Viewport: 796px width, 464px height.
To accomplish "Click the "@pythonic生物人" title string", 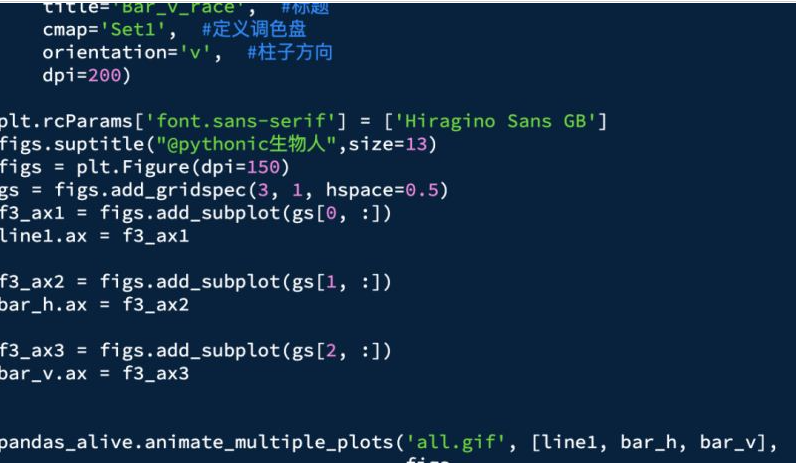I will (x=246, y=144).
